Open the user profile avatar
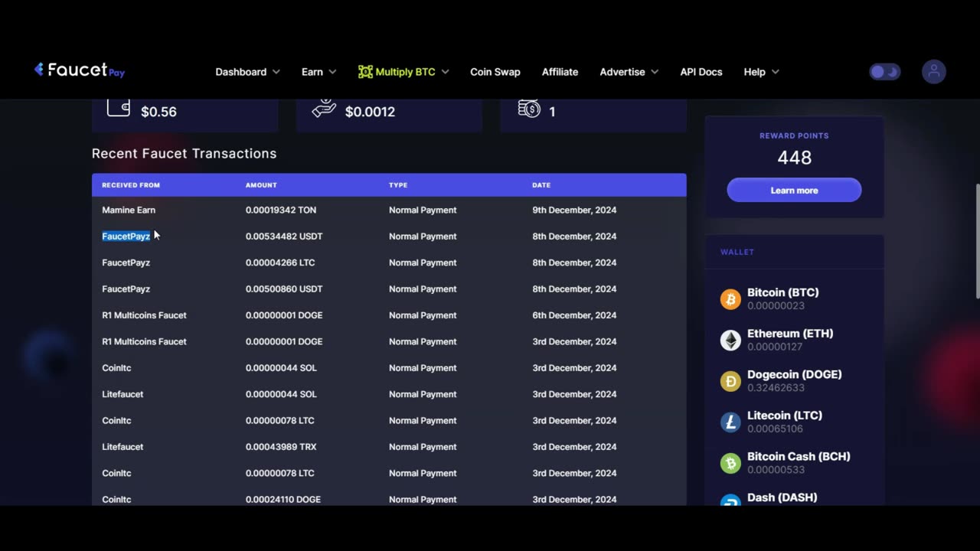This screenshot has height=551, width=980. [x=933, y=72]
